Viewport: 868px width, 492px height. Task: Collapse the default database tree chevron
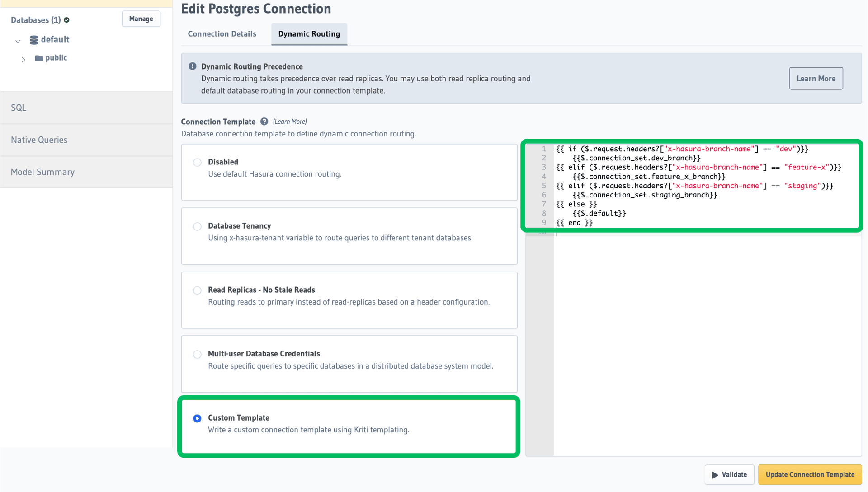pyautogui.click(x=18, y=41)
